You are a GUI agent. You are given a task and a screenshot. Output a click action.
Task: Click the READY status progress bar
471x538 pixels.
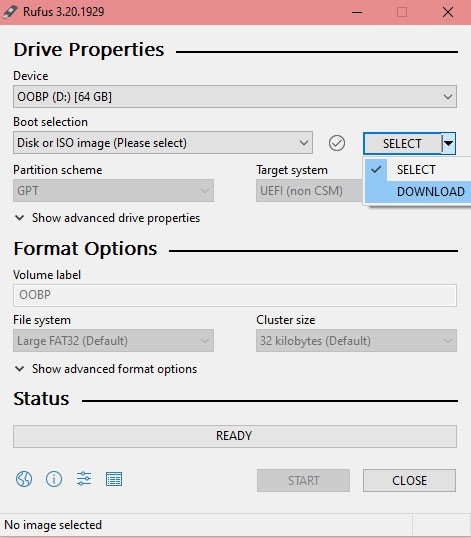coord(235,436)
